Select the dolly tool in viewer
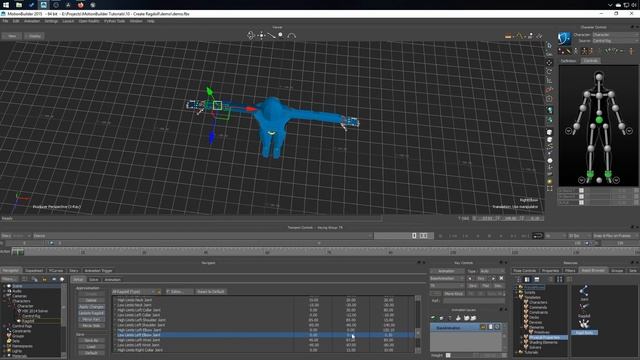Screen dimensions: 640x360 [271, 36]
